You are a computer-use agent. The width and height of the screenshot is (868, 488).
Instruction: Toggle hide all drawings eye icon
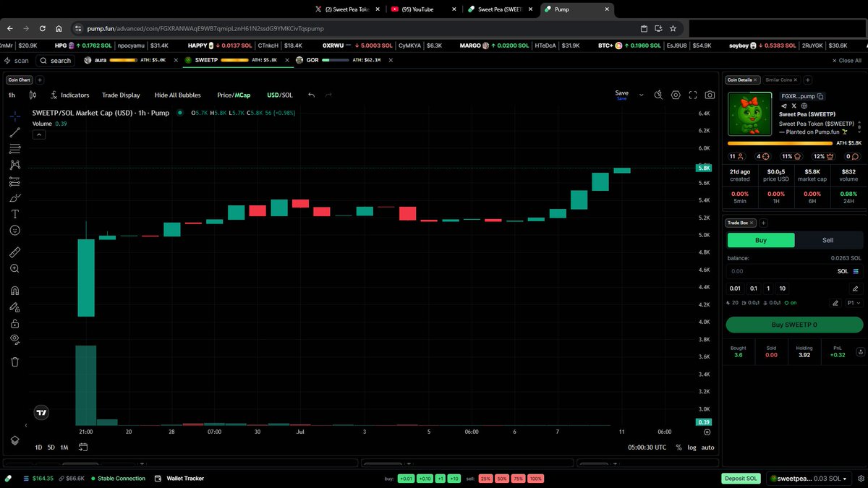coord(14,339)
